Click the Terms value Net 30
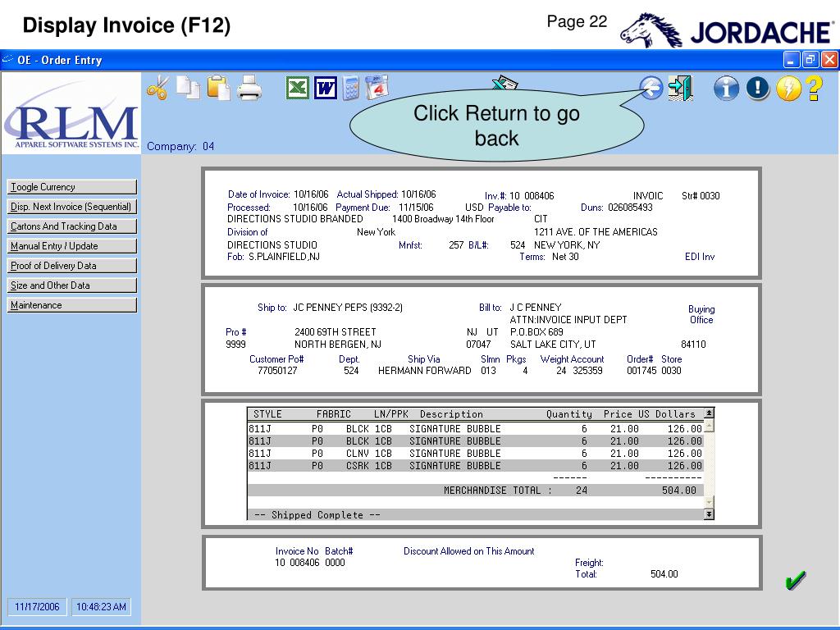 565,257
